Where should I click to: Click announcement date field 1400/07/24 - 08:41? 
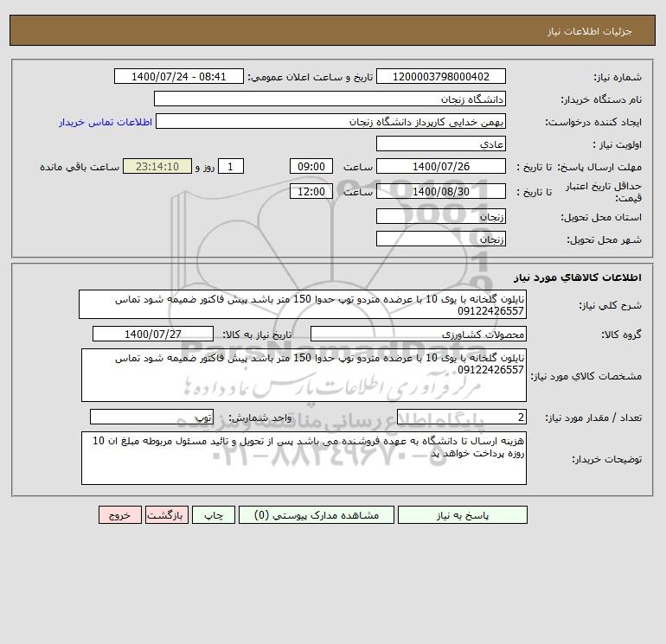tap(179, 76)
